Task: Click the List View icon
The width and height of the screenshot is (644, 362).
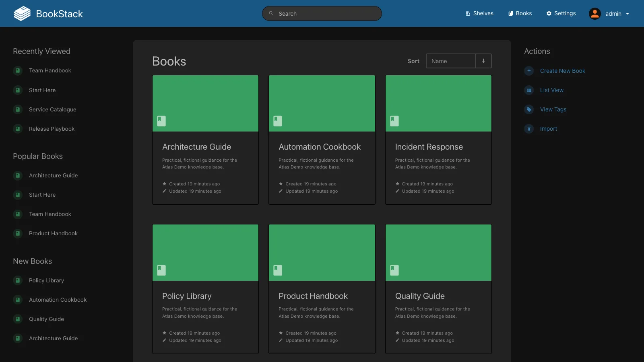Action: pos(529,90)
